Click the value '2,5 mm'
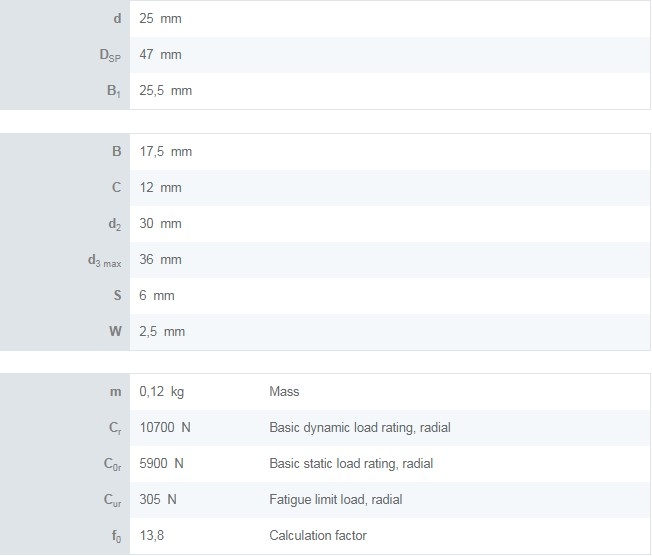 [162, 331]
